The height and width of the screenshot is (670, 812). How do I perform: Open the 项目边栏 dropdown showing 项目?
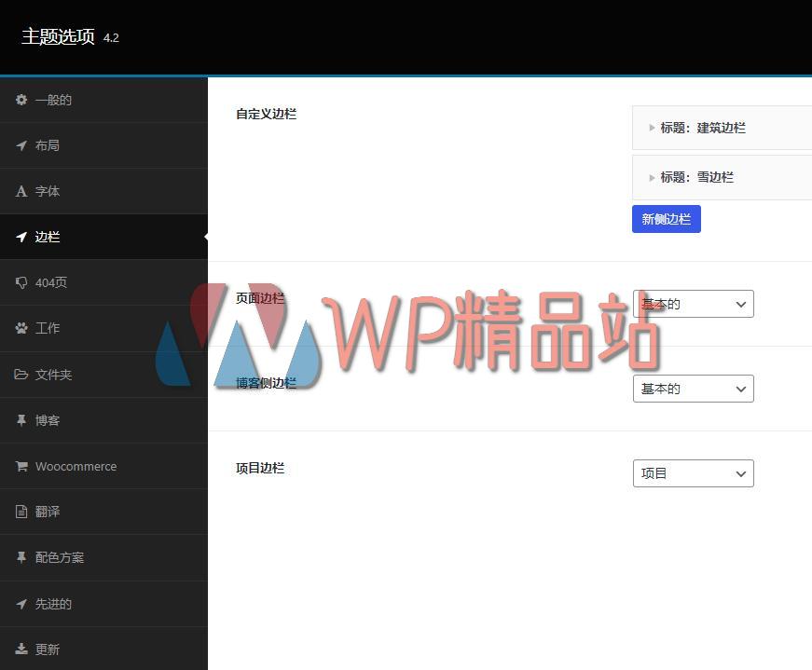693,473
